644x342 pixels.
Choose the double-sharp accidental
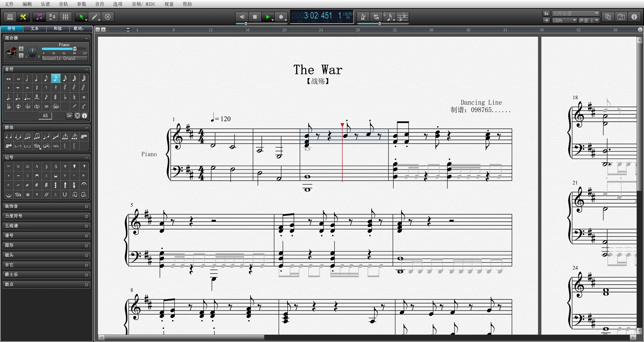[84, 97]
